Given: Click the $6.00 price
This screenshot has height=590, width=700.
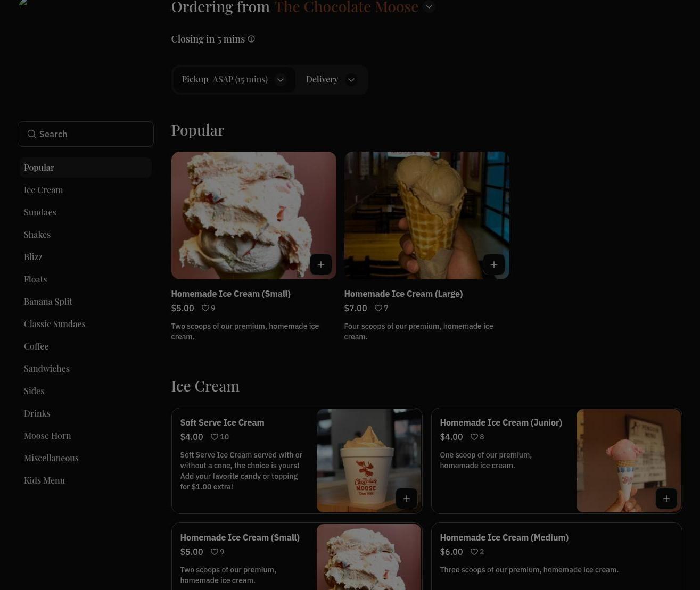Looking at the screenshot, I should pyautogui.click(x=451, y=552).
